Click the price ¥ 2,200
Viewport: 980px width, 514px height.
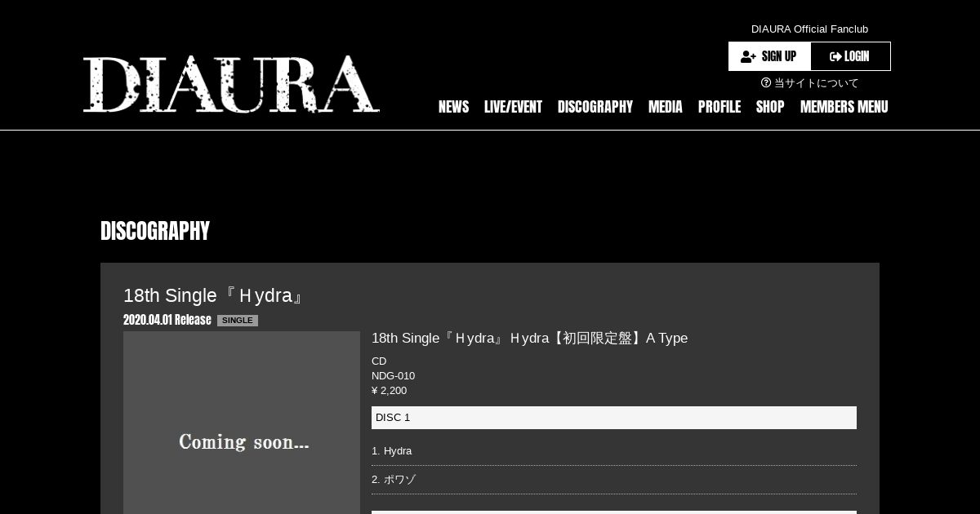pyautogui.click(x=389, y=391)
